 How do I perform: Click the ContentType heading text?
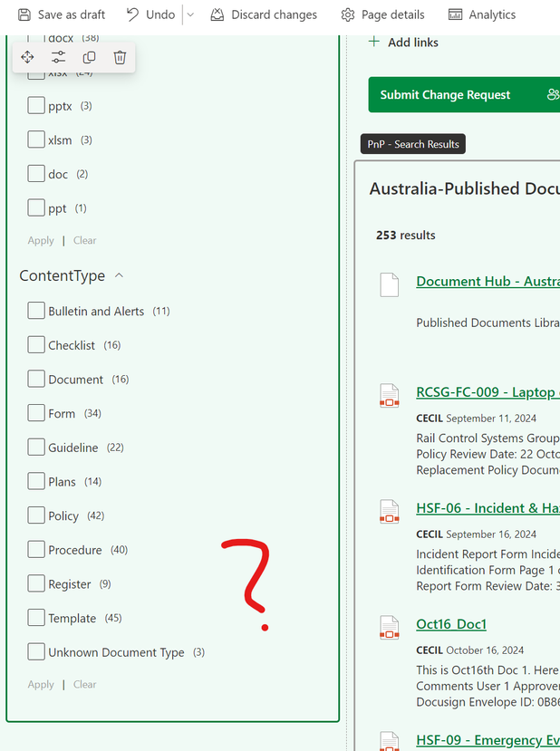(63, 275)
